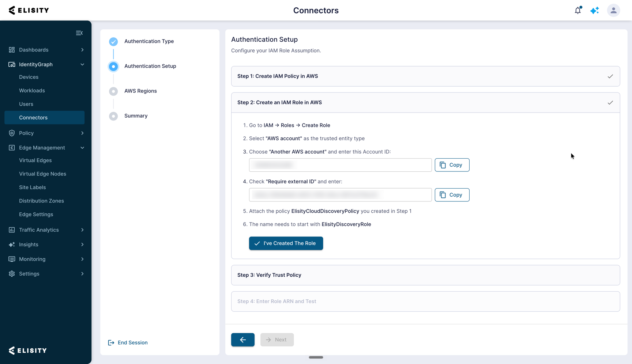
Task: Expand the Traffic Analytics chevron
Action: click(x=82, y=230)
